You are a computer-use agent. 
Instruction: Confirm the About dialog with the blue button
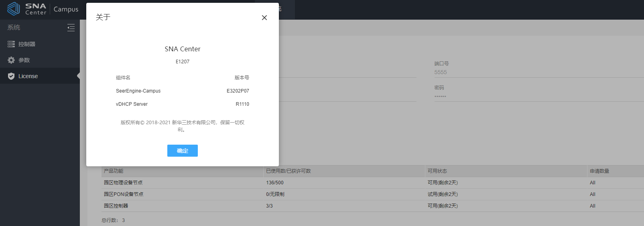point(183,151)
